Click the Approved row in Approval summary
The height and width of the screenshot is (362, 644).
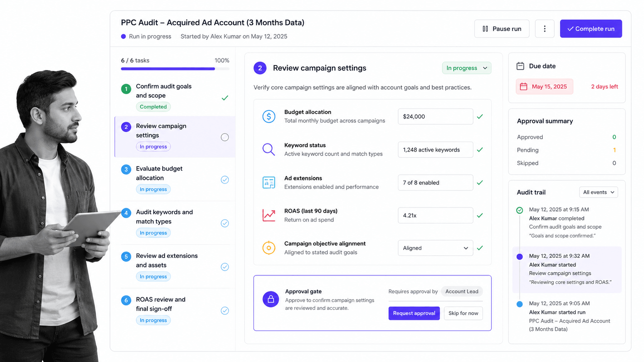566,137
